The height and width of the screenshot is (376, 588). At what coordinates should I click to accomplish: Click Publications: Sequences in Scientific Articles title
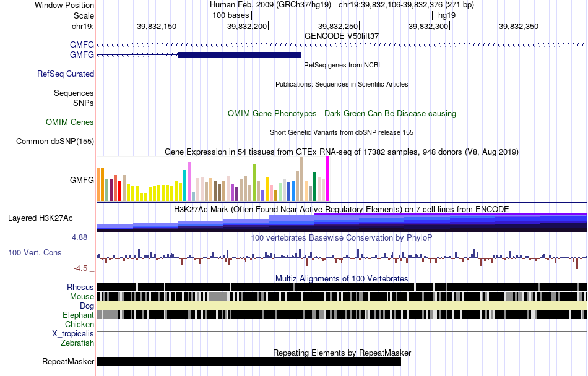tap(342, 84)
